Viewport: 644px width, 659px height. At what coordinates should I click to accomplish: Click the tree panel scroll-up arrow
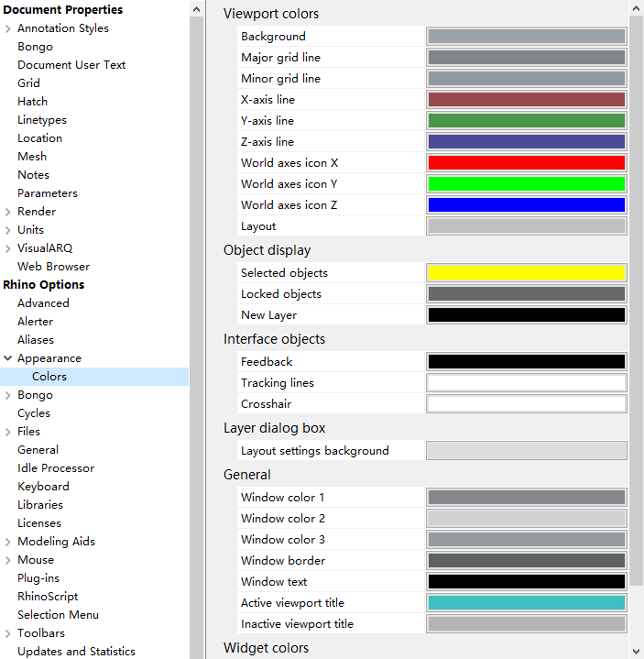point(196,9)
